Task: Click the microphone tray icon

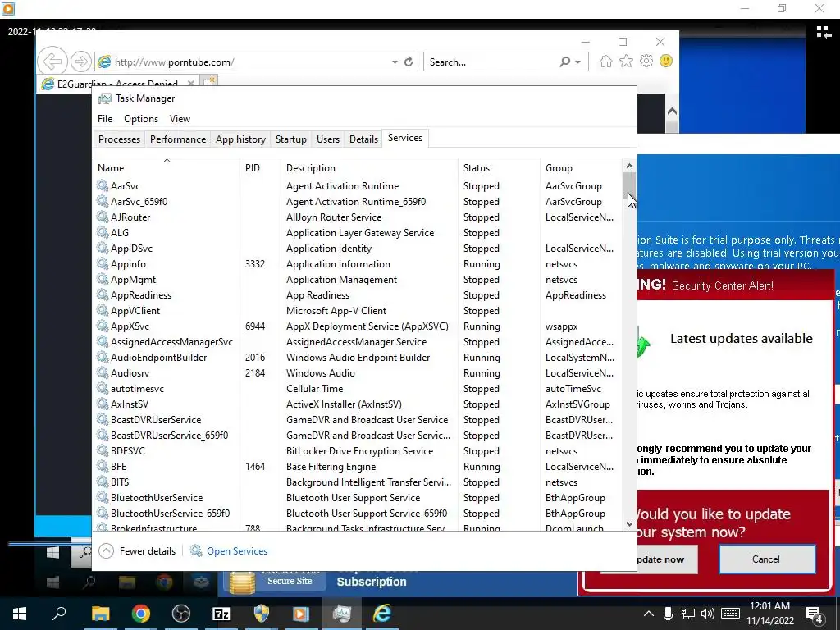Action: (668, 614)
